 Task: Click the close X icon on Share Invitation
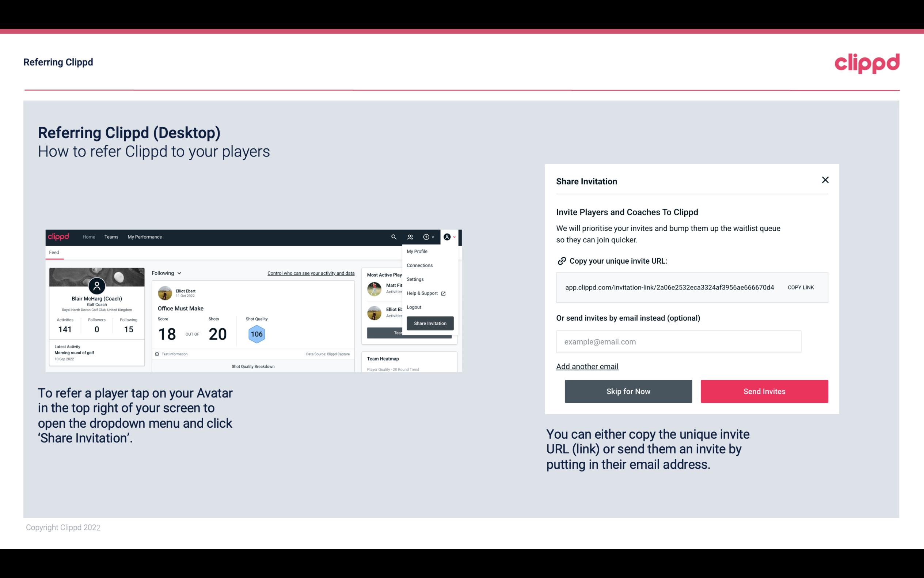click(825, 180)
